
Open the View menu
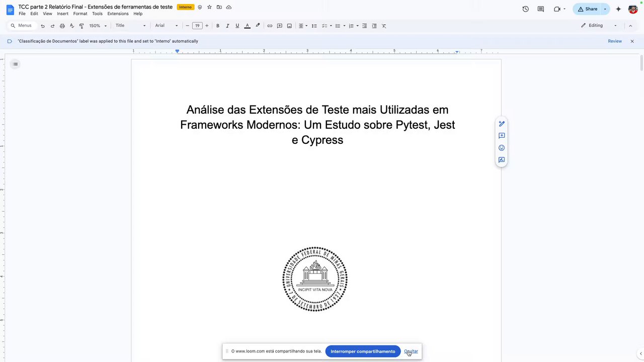47,14
